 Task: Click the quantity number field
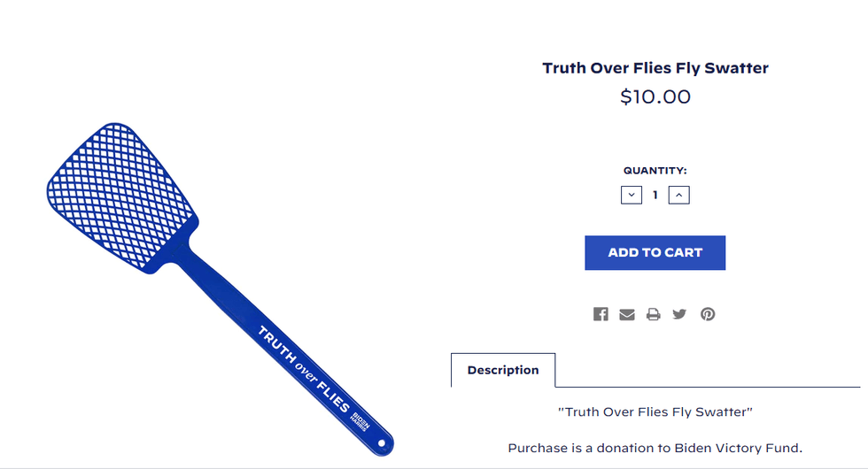[655, 195]
